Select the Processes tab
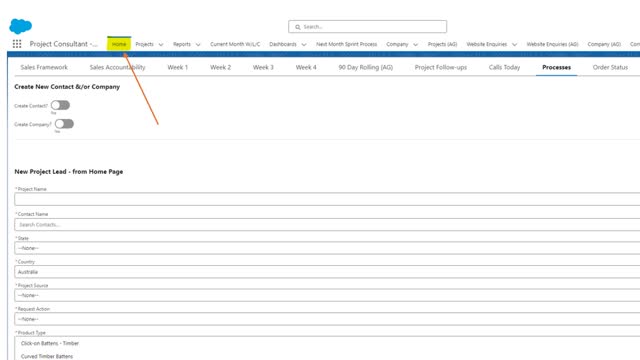640x360 pixels. [x=557, y=67]
